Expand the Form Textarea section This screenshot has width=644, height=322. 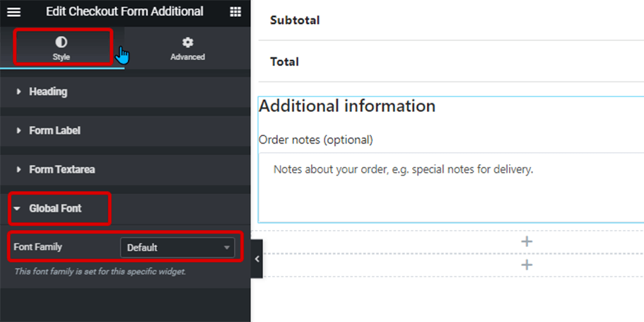tap(62, 170)
